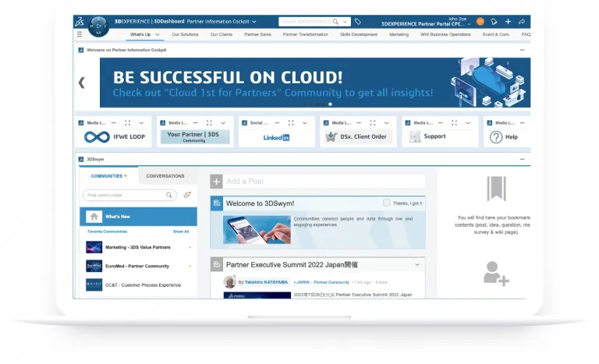Maximize the Your Partner 3DS widget
Image resolution: width=599 pixels, height=364 pixels.
click(x=209, y=122)
